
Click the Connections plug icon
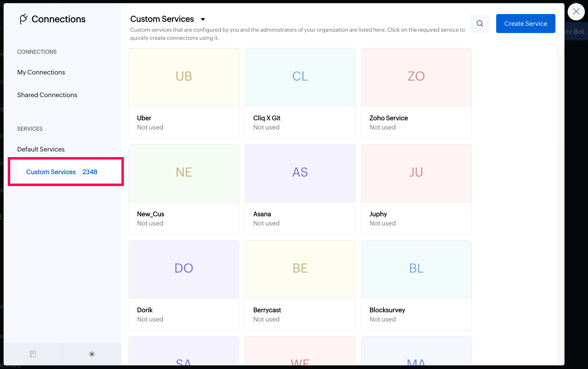[x=24, y=19]
